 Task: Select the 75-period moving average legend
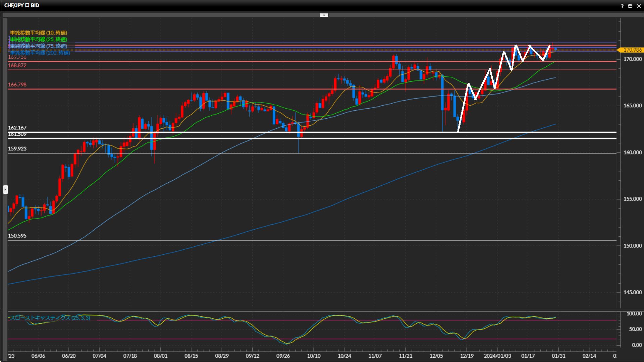point(38,46)
